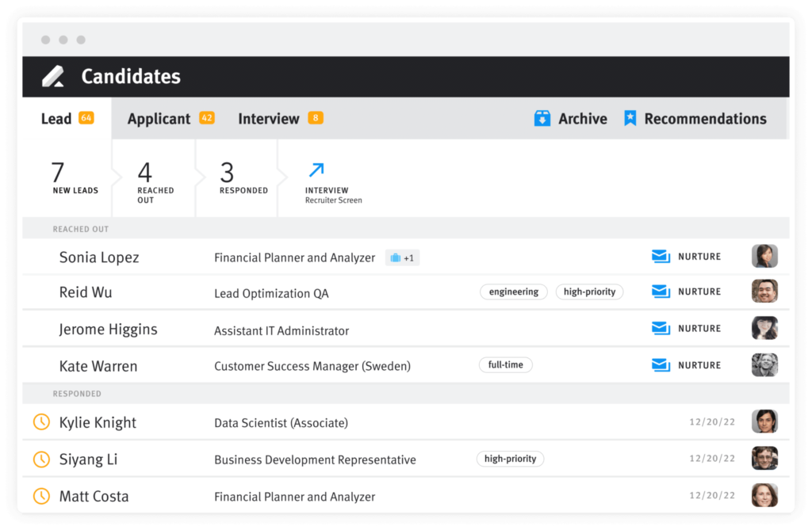Screen dimensions: 812x530
Task: Click the NURTURE label for Reid Wu
Action: 699,292
